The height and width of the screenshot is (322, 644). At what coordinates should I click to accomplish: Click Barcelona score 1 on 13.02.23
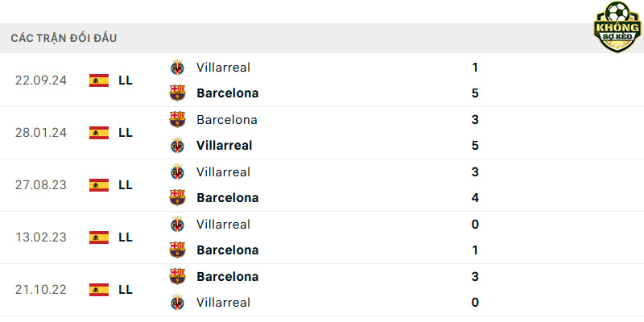click(x=475, y=250)
